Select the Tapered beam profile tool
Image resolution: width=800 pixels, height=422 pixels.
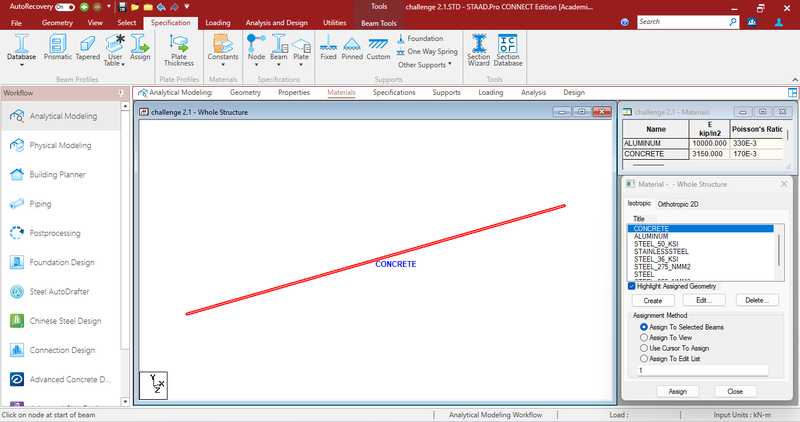coord(88,47)
